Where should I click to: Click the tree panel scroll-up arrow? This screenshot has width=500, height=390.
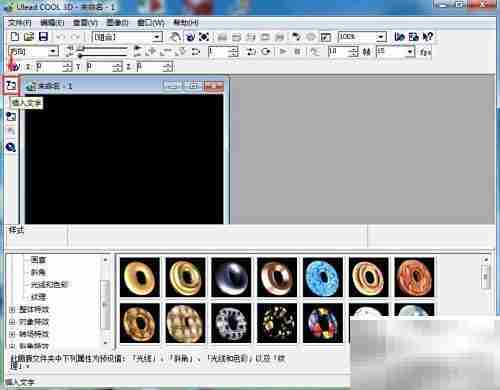tap(106, 260)
